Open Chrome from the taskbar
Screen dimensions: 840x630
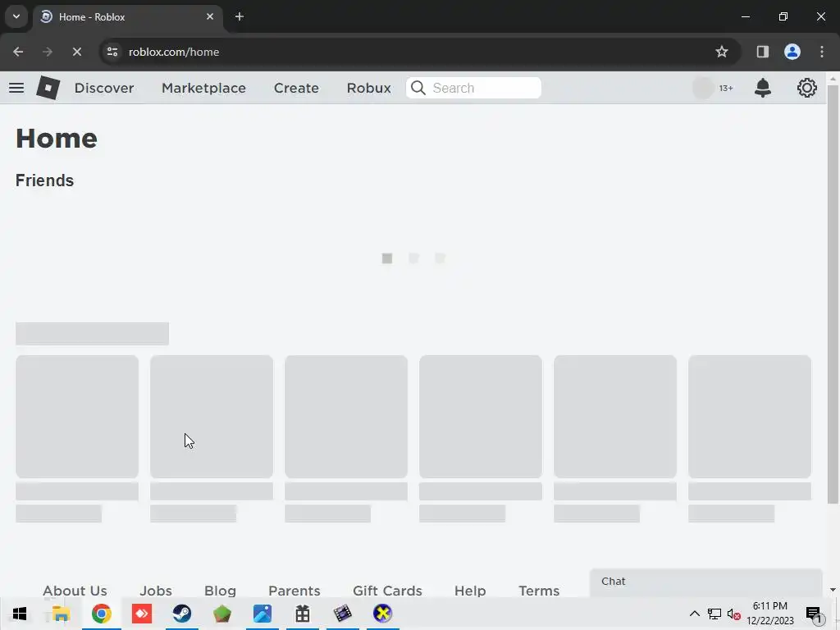(x=101, y=614)
